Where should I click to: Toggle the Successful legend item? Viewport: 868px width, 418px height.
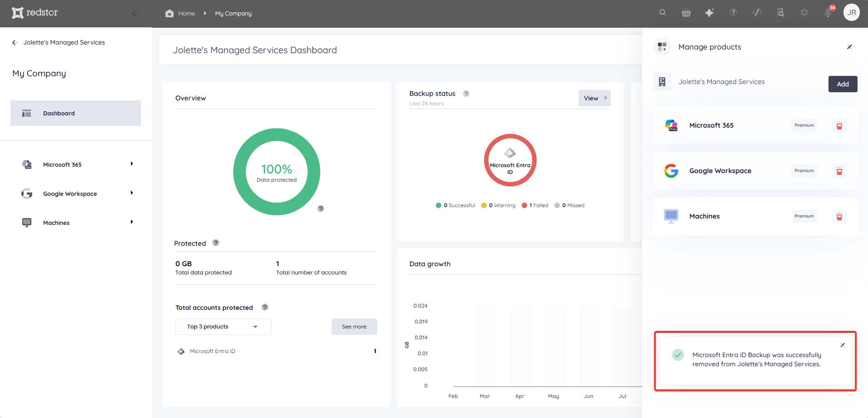click(x=455, y=205)
